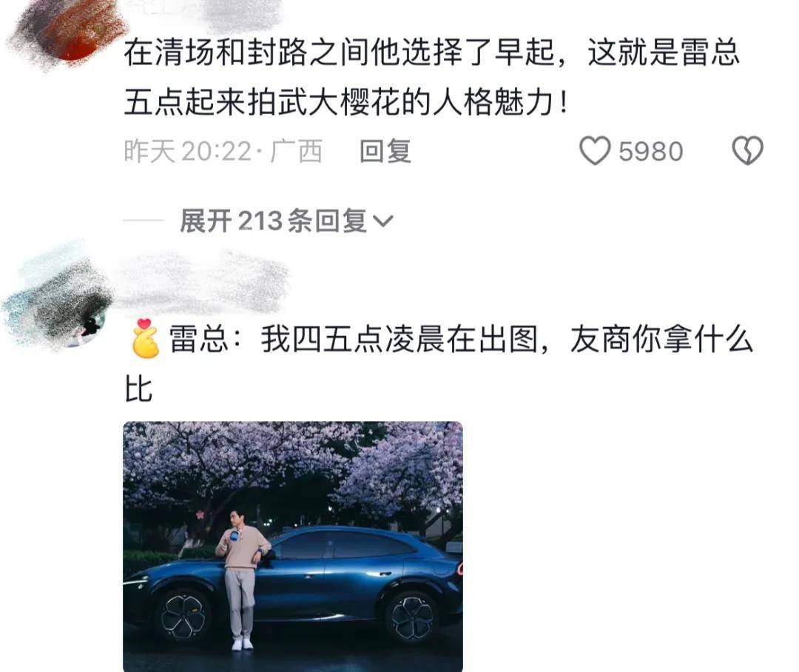The width and height of the screenshot is (799, 672).
Task: Tap the broken-heart dislike icon
Action: [x=747, y=151]
